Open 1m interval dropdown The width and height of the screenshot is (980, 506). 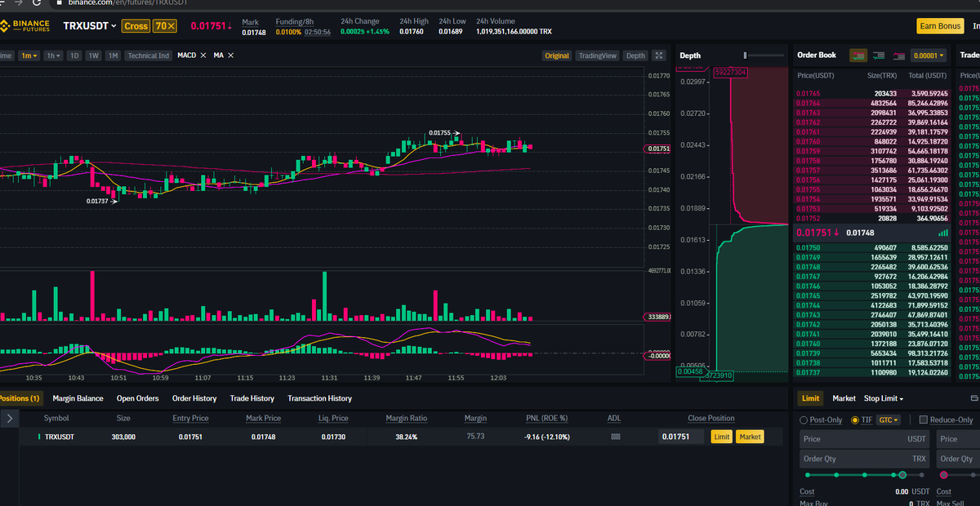(29, 55)
